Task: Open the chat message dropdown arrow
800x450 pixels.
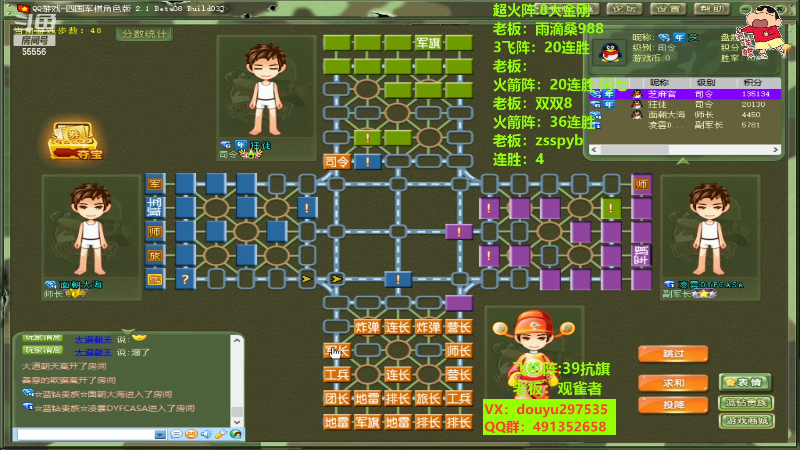Action: (x=160, y=435)
